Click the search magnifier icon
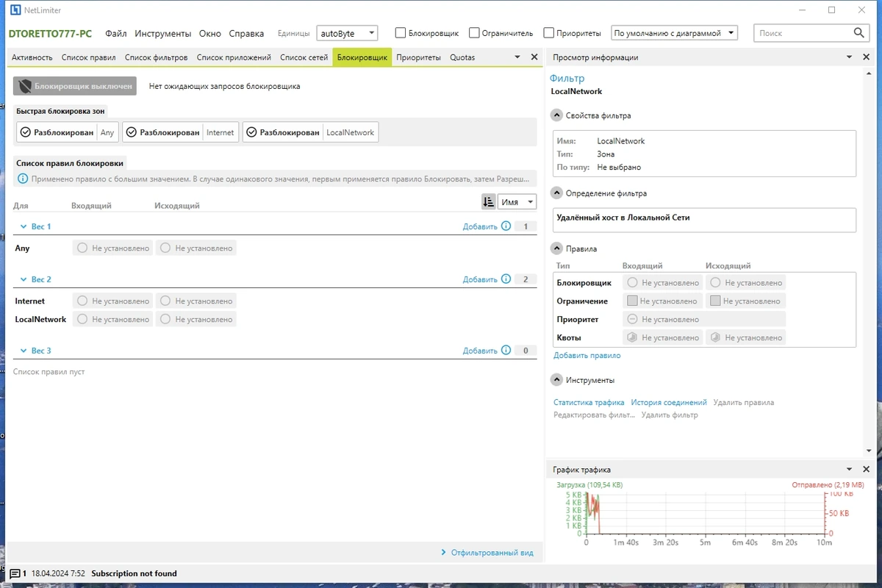Viewport: 882px width, 588px height. click(x=859, y=33)
